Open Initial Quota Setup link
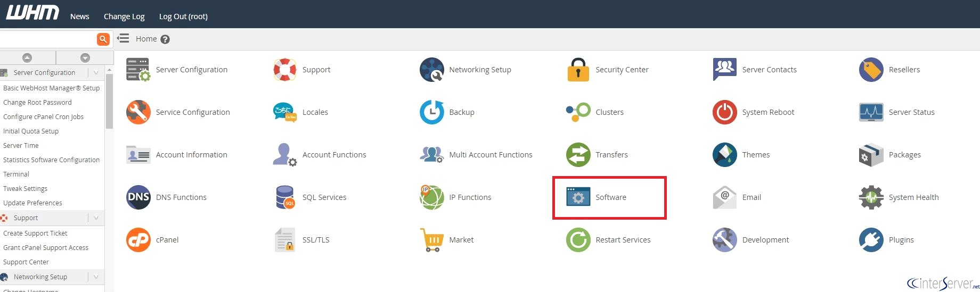Viewport: 980px width, 292px height. 31,131
